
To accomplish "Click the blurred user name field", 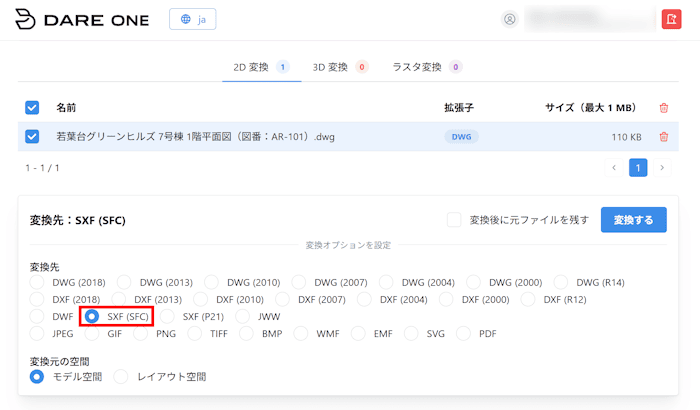I will [x=590, y=19].
